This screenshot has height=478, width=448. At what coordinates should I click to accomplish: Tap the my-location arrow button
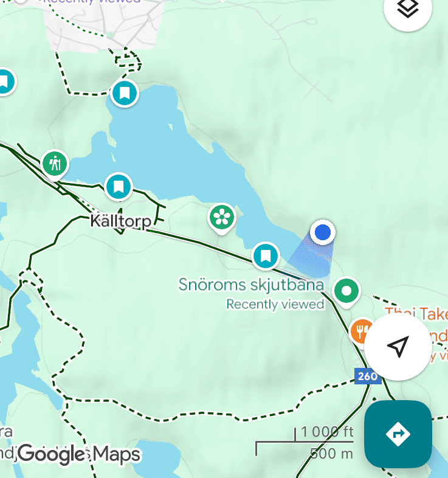coord(398,347)
